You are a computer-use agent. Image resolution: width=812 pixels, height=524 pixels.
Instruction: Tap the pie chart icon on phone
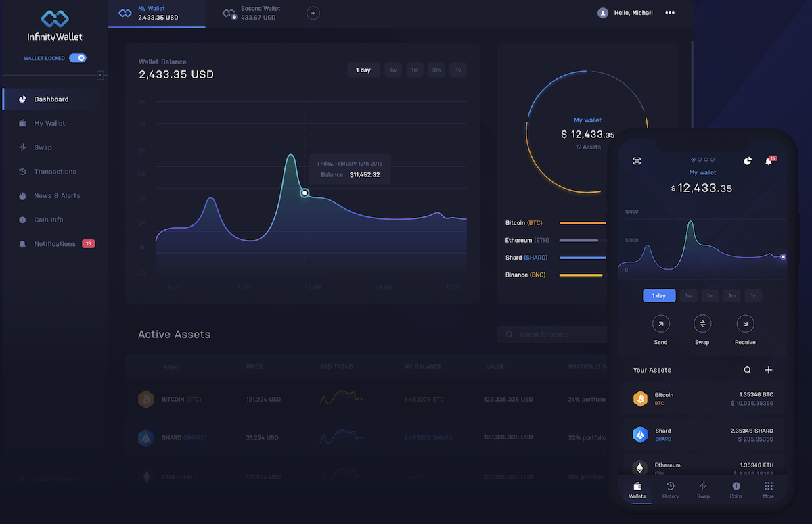[748, 161]
